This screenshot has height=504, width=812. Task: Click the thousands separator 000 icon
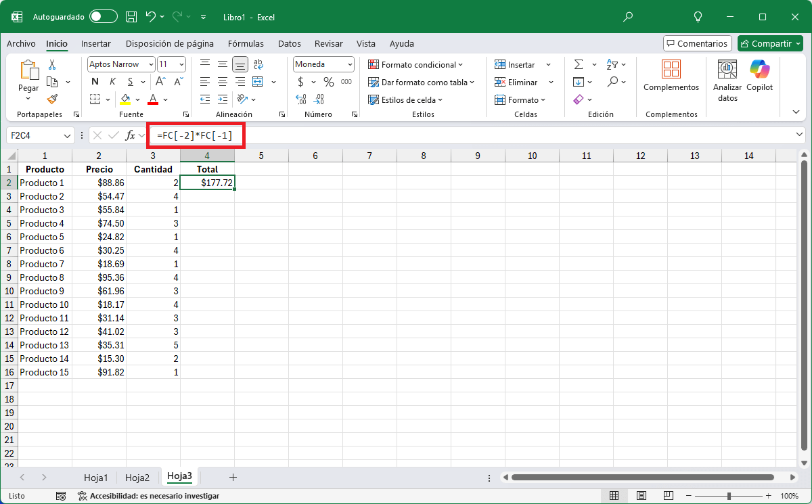click(346, 82)
